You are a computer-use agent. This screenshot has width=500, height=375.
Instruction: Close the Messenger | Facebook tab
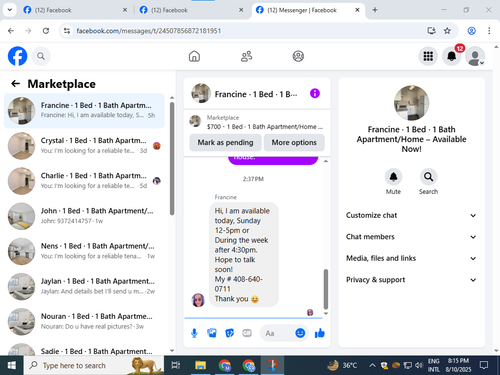point(357,10)
